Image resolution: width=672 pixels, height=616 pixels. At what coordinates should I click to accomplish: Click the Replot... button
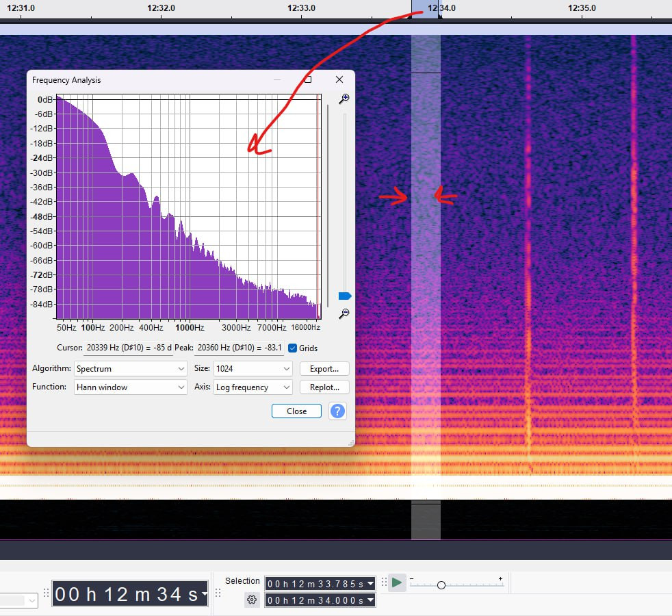click(324, 387)
